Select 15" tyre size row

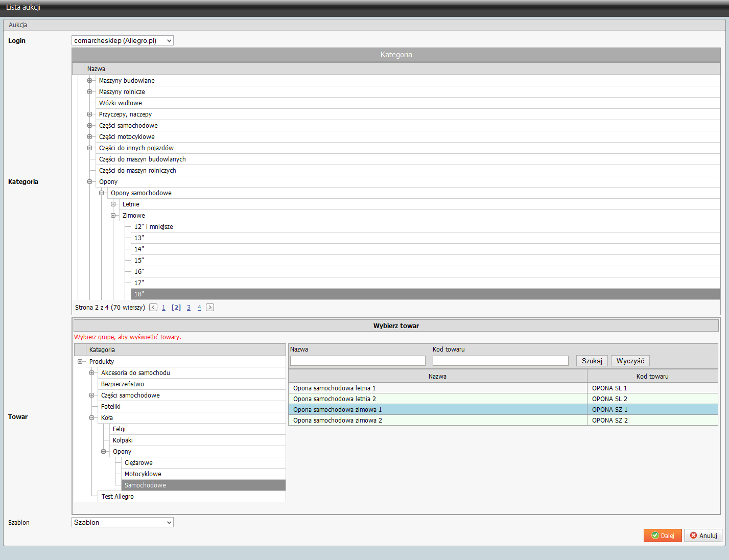coord(426,260)
